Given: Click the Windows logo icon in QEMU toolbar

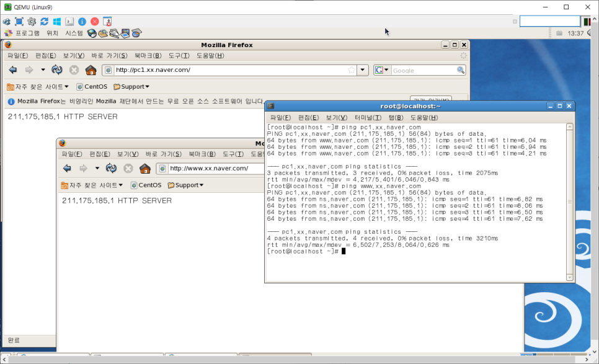Looking at the screenshot, I should click(x=57, y=22).
